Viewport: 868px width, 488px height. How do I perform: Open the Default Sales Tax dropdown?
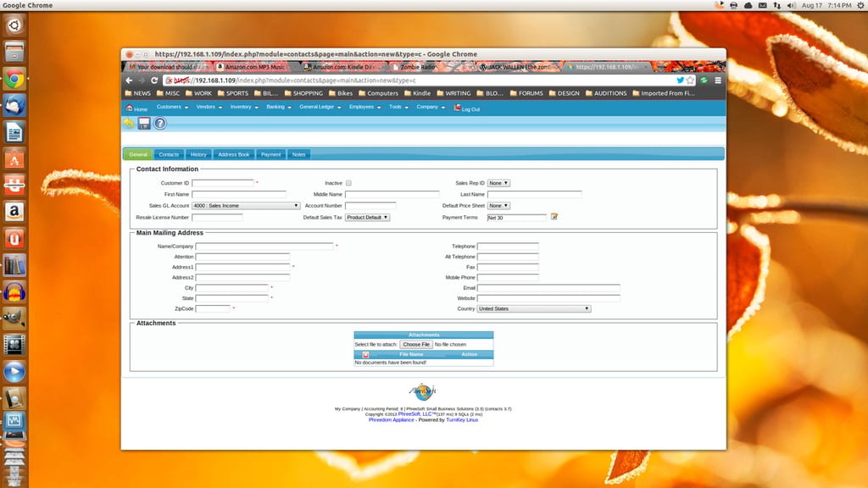coord(368,217)
